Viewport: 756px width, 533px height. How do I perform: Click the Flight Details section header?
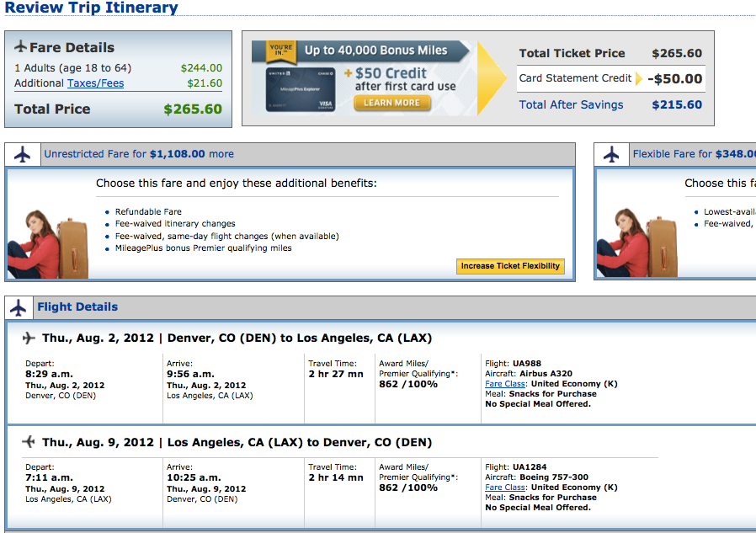[x=77, y=307]
